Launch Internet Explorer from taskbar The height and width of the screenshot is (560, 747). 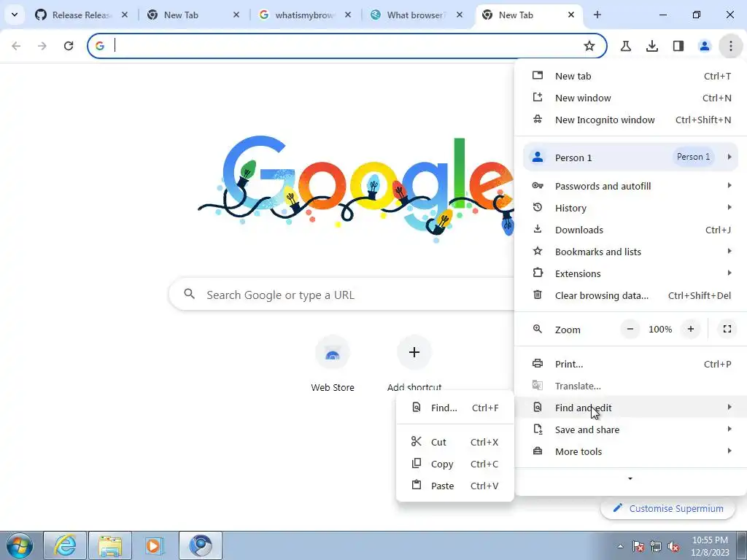pyautogui.click(x=65, y=545)
